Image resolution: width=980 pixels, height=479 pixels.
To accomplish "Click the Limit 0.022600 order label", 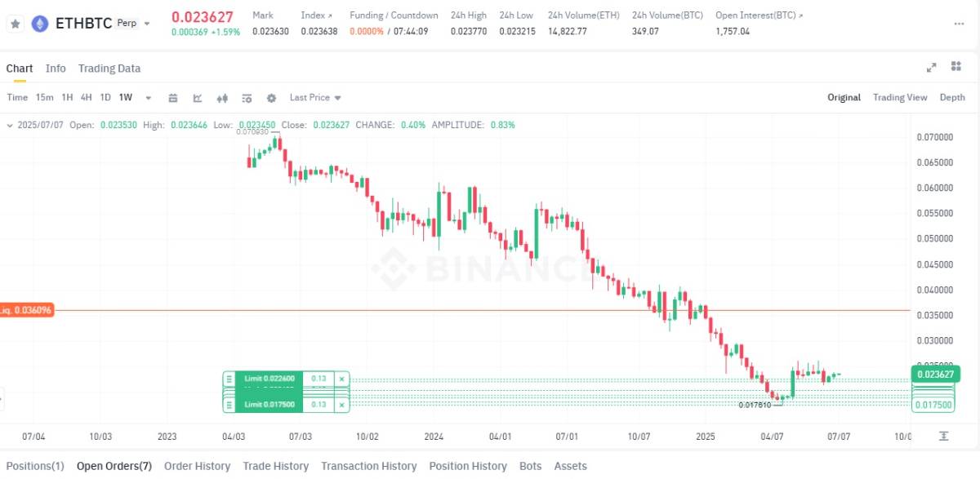I will click(x=269, y=379).
